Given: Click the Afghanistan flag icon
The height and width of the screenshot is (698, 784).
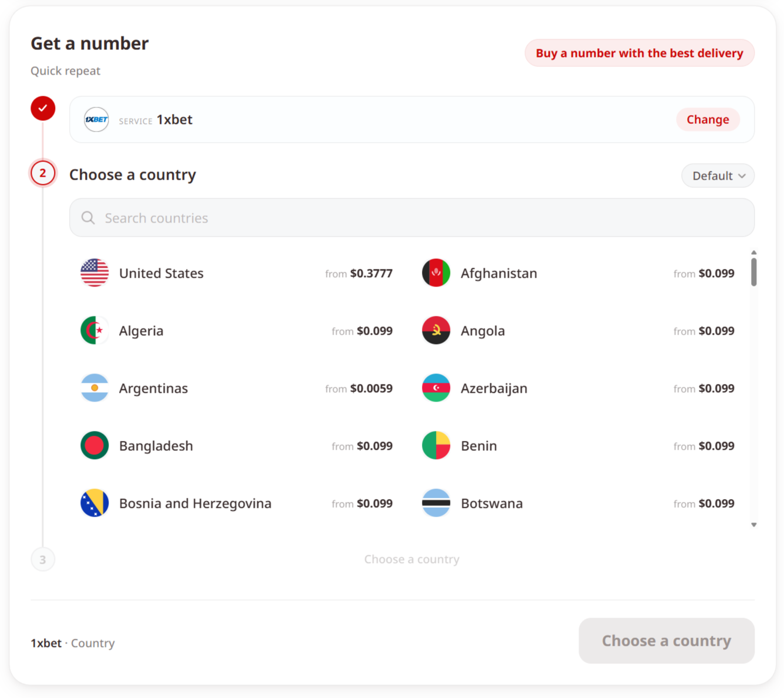Looking at the screenshot, I should pos(436,273).
